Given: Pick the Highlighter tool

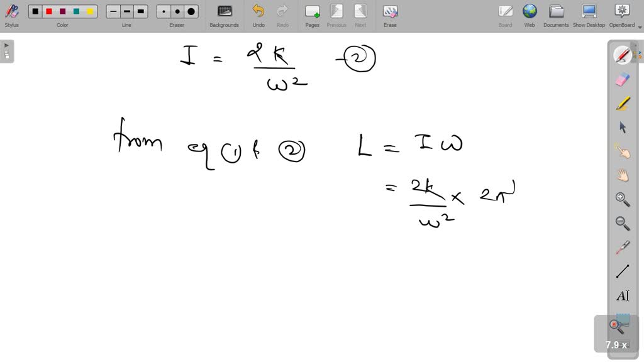Looking at the screenshot, I should (x=621, y=103).
